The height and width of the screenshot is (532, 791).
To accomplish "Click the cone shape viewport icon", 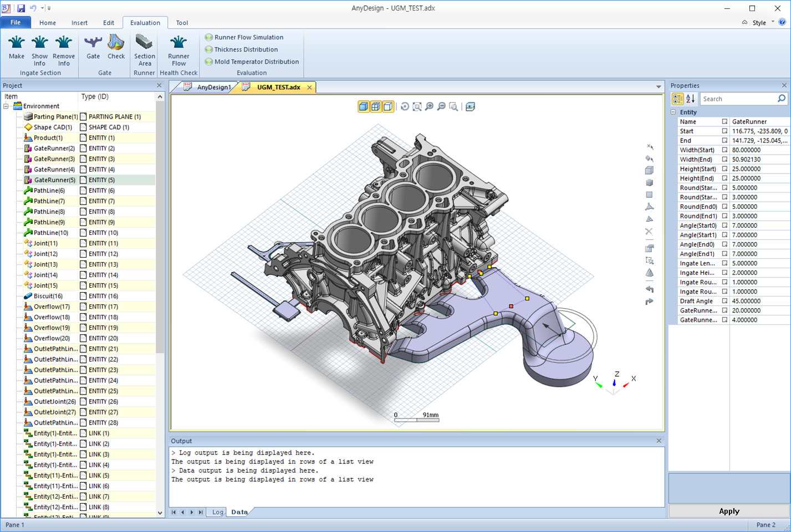I will pyautogui.click(x=649, y=273).
